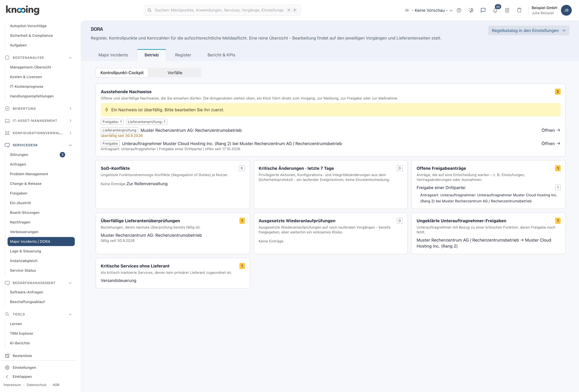579x392 pixels.
Task: Expand the Konfigurationsverwaltung section chevron
Action: click(x=70, y=133)
